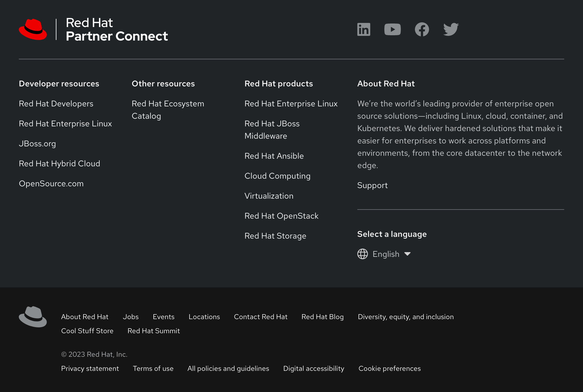Open the Cookie preferences settings
The image size is (583, 392).
[x=389, y=368]
